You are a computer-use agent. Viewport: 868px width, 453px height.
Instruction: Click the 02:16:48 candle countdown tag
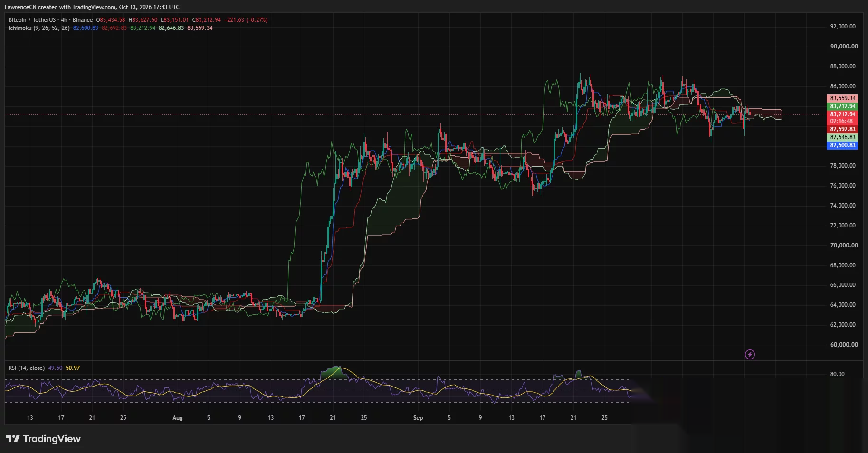click(x=842, y=121)
